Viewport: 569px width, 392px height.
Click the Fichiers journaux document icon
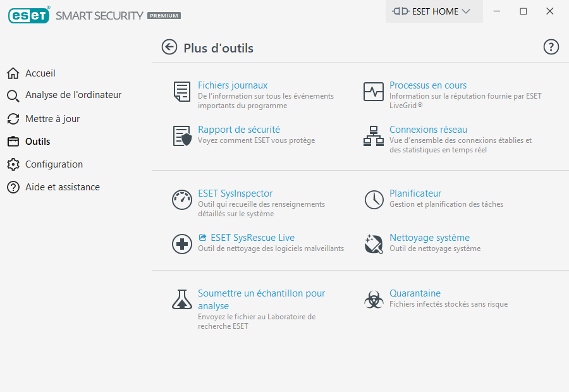[x=182, y=92]
